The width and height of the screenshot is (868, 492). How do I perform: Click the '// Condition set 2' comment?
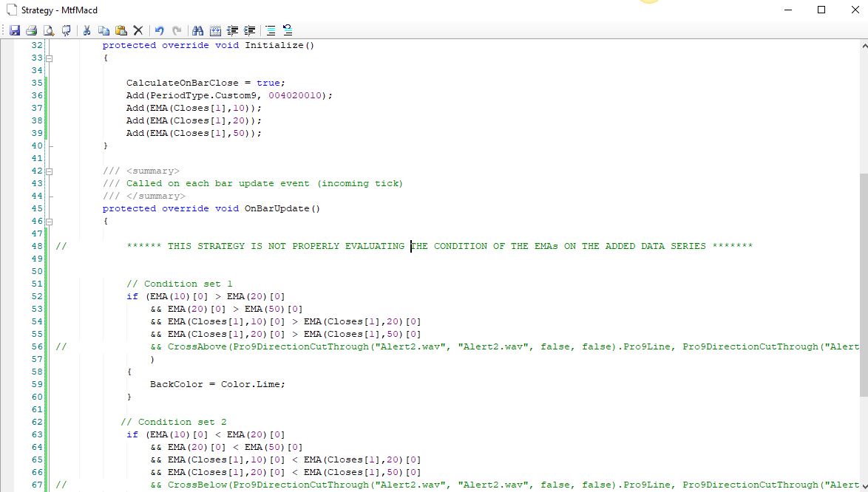click(174, 422)
